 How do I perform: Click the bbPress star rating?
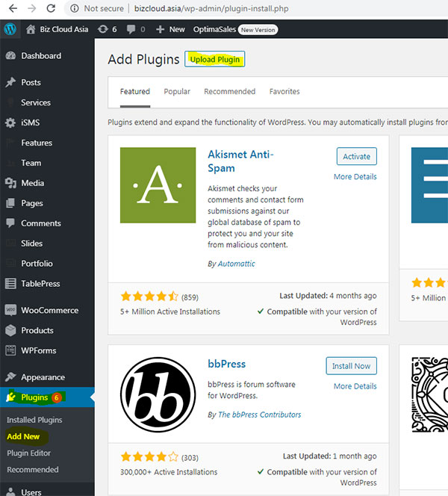click(x=149, y=456)
